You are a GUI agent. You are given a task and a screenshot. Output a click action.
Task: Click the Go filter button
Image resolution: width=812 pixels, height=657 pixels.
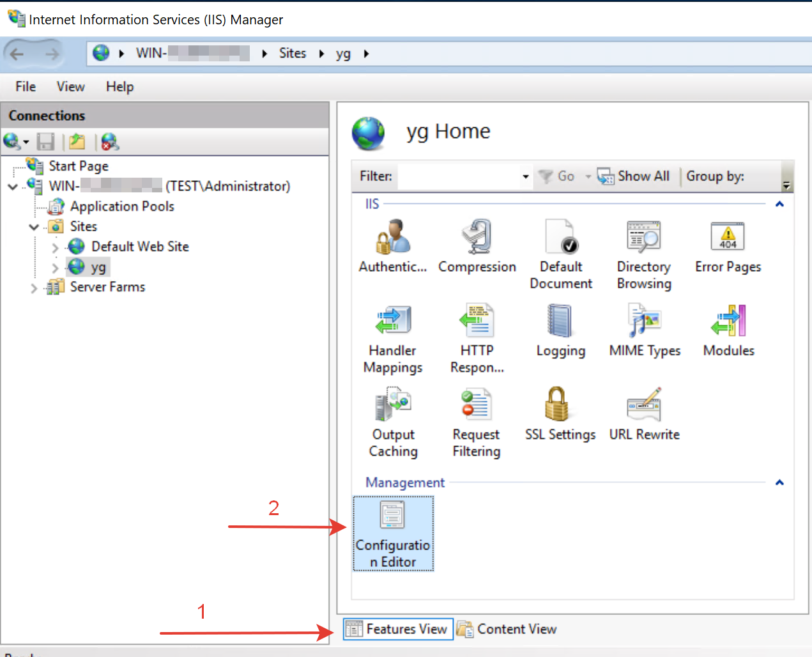(556, 176)
